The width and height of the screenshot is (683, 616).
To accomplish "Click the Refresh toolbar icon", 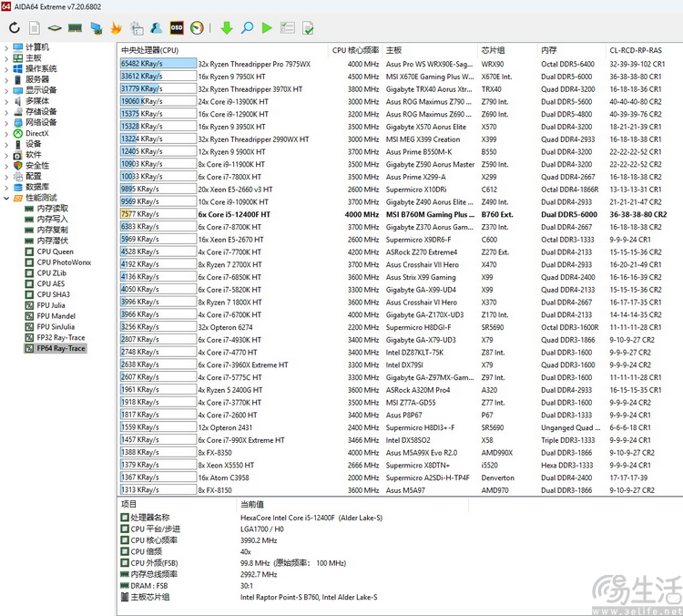I will point(15,28).
